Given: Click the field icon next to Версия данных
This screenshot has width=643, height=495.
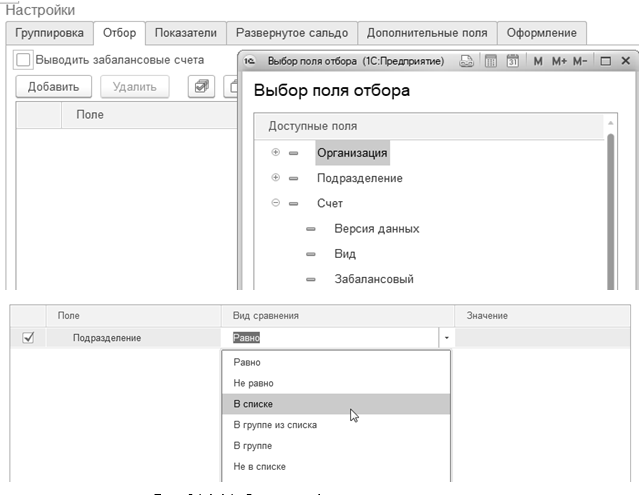Looking at the screenshot, I should 311,229.
